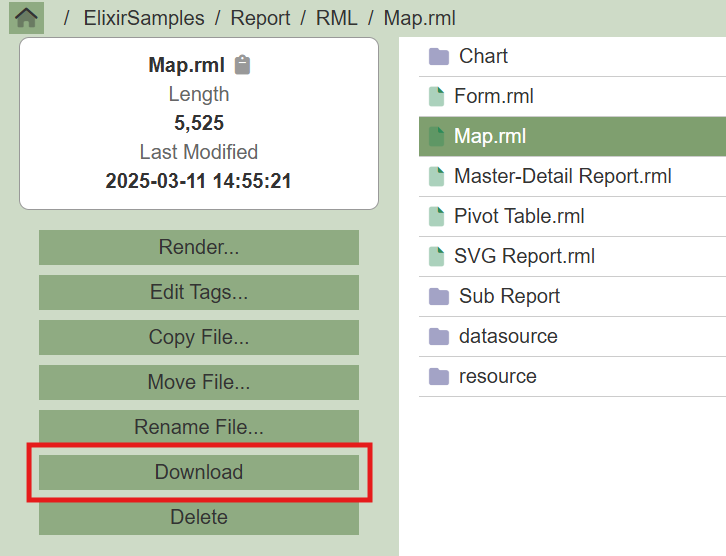This screenshot has width=726, height=556.
Task: Click the Chart folder icon
Action: point(438,56)
